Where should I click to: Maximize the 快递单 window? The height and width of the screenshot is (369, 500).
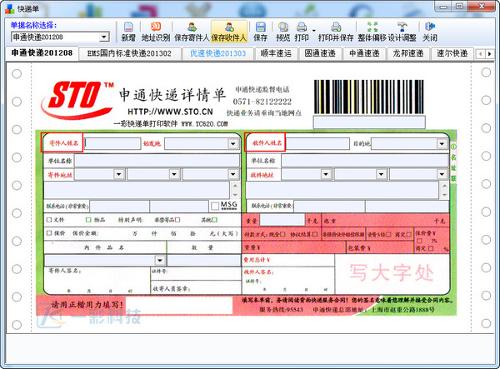pos(460,7)
